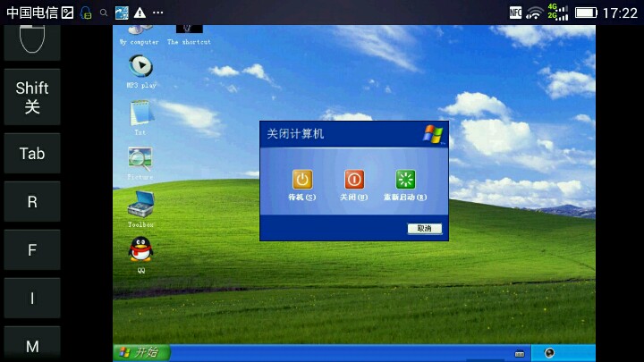Launch the QQ penguin icon

click(140, 250)
